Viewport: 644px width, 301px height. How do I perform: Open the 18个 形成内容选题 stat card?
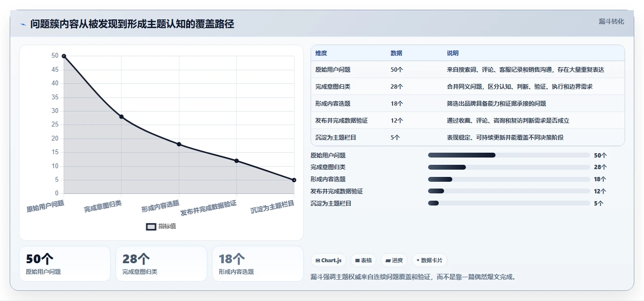coord(258,264)
